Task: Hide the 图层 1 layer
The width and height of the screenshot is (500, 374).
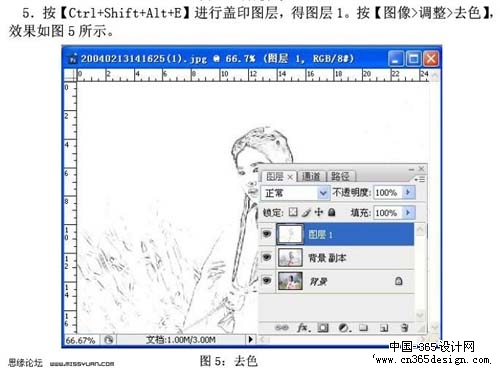Action: pyautogui.click(x=267, y=234)
